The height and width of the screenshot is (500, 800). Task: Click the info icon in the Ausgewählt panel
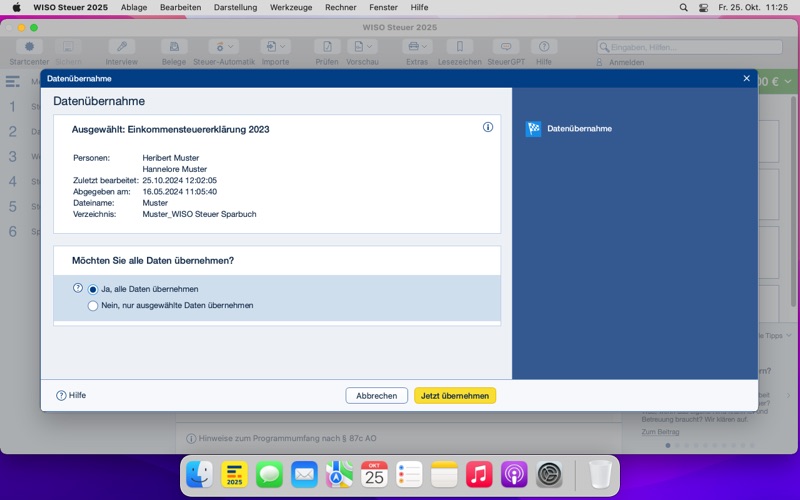tap(488, 127)
